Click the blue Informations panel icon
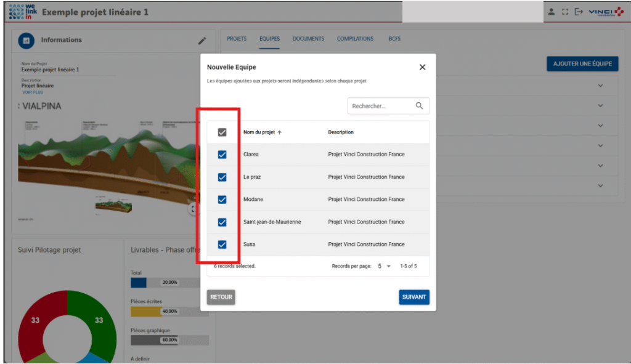The width and height of the screenshot is (631, 364). [x=26, y=41]
